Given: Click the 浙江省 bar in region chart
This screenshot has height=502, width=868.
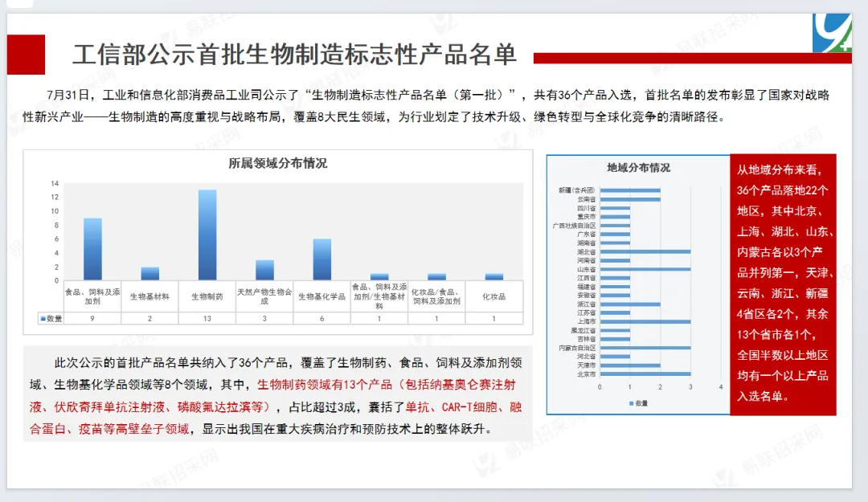Looking at the screenshot, I should tap(630, 304).
